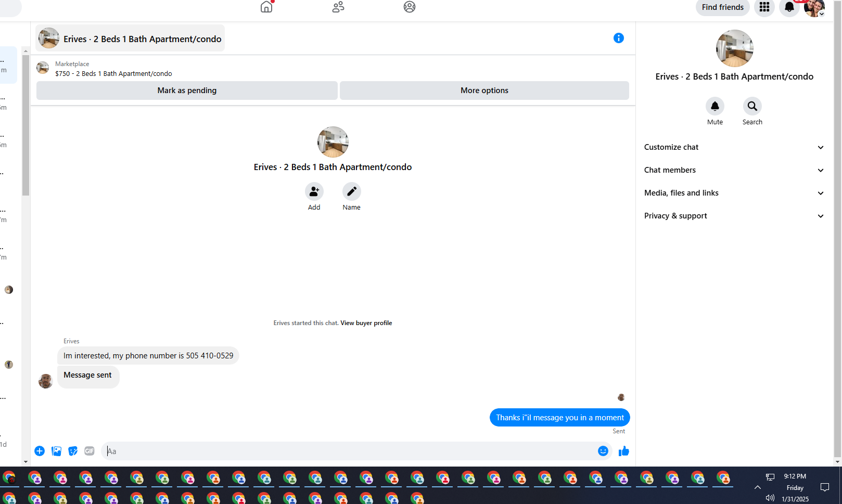
Task: Click the Search conversation magnifier icon
Action: (x=752, y=106)
